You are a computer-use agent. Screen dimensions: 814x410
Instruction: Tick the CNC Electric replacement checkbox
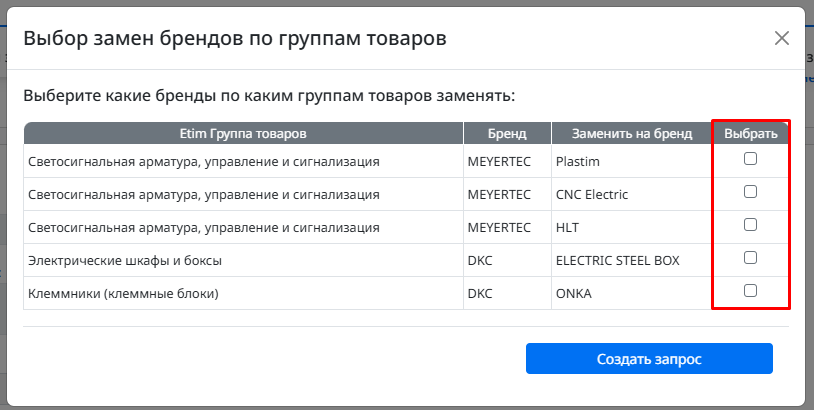(x=750, y=192)
